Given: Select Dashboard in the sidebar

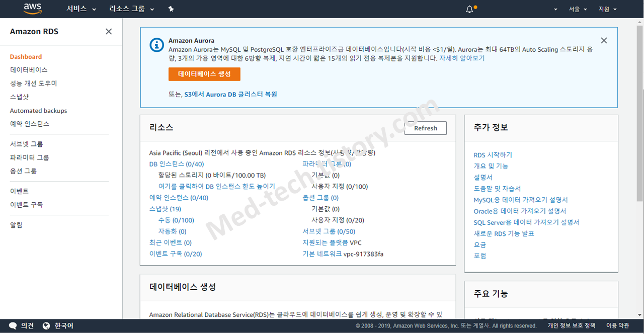Looking at the screenshot, I should [26, 57].
